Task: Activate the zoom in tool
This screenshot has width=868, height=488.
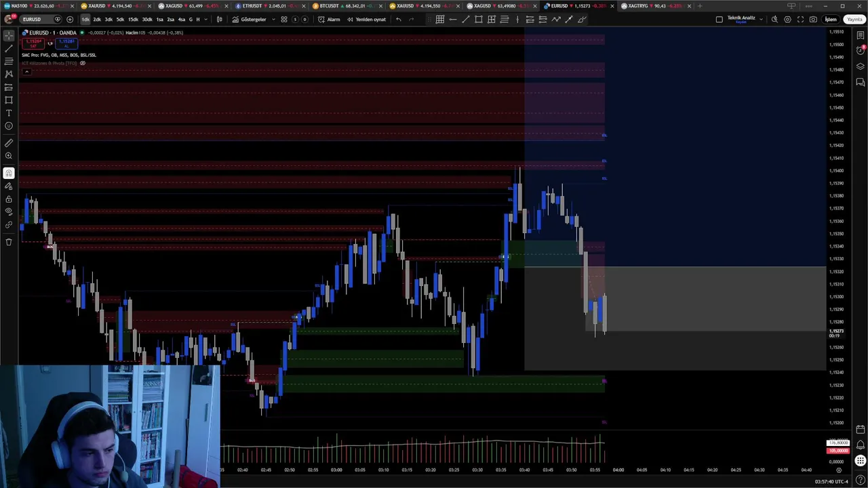Action: coord(9,156)
